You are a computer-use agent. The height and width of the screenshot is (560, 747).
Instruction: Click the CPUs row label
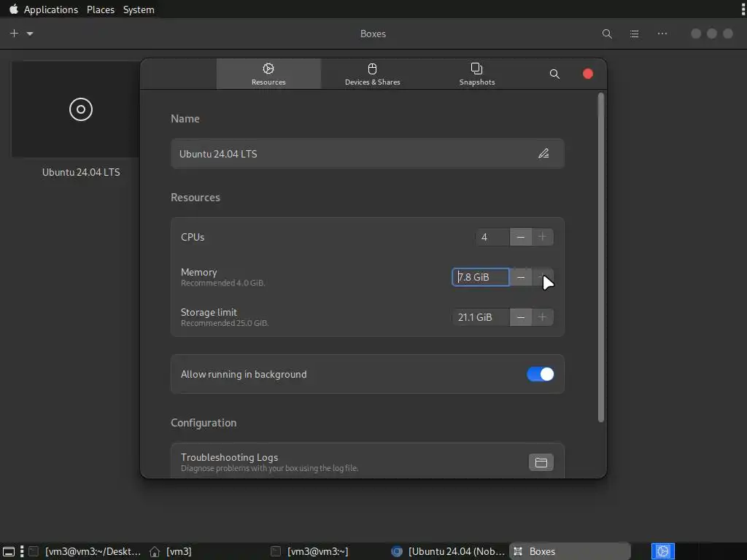pos(193,237)
